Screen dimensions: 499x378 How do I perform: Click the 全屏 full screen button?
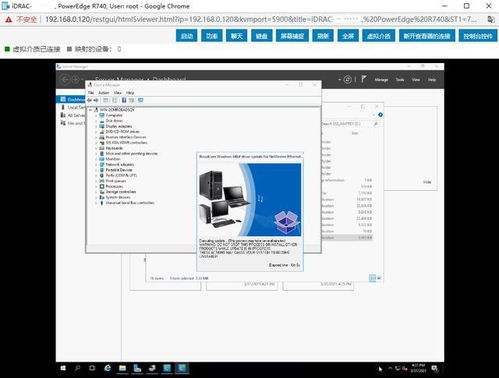(348, 36)
